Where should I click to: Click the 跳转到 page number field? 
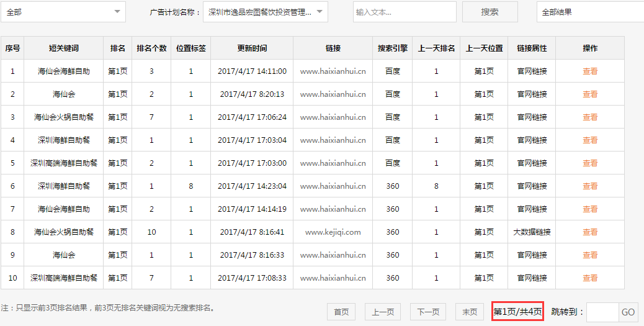pyautogui.click(x=602, y=312)
